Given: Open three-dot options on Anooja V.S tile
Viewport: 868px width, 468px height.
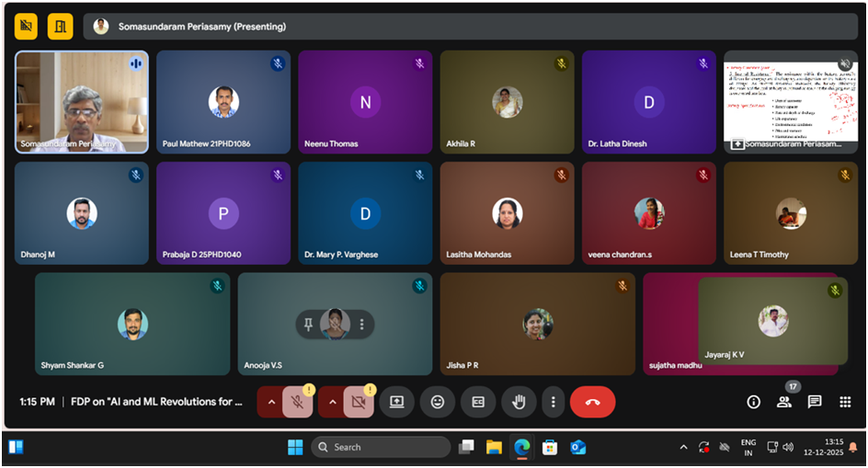Looking at the screenshot, I should point(362,324).
